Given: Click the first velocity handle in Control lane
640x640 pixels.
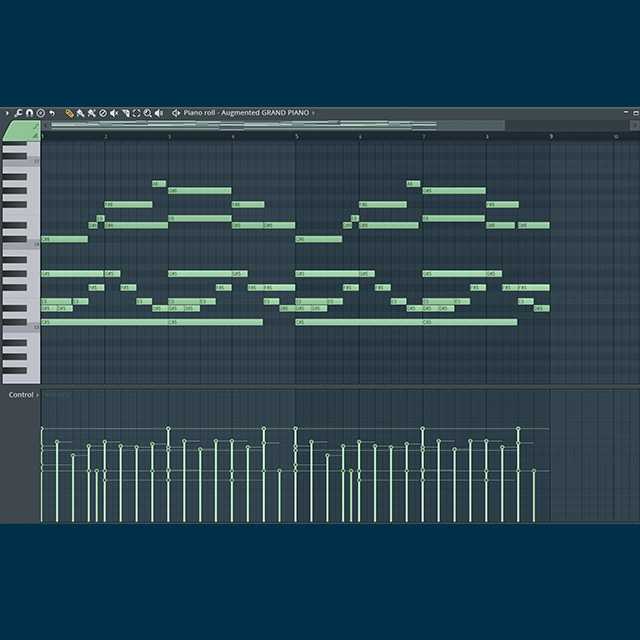Looking at the screenshot, I should point(41,429).
